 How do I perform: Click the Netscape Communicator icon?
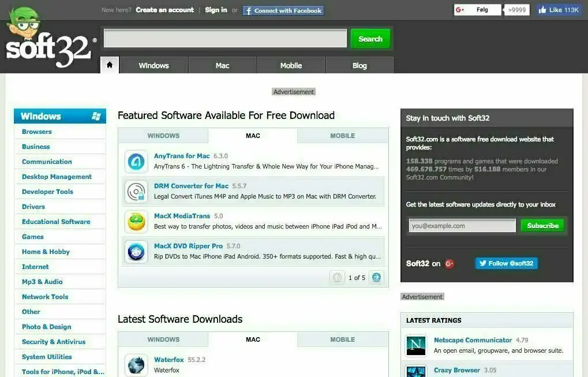pos(416,345)
